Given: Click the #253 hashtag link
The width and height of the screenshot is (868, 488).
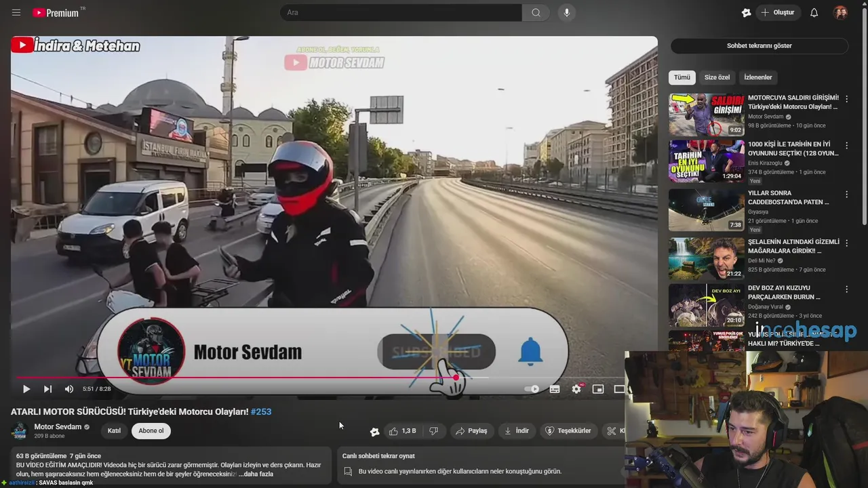Looking at the screenshot, I should (x=261, y=411).
